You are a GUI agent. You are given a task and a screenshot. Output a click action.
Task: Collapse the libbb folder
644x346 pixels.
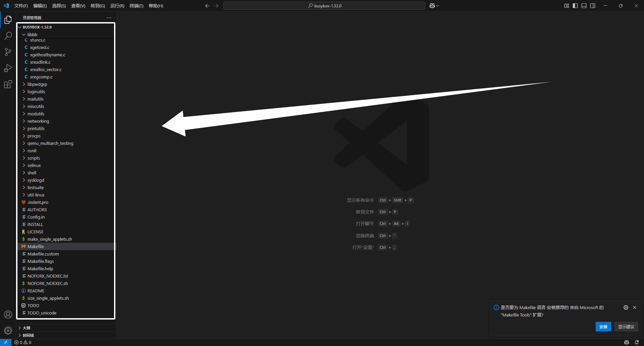click(x=66, y=35)
